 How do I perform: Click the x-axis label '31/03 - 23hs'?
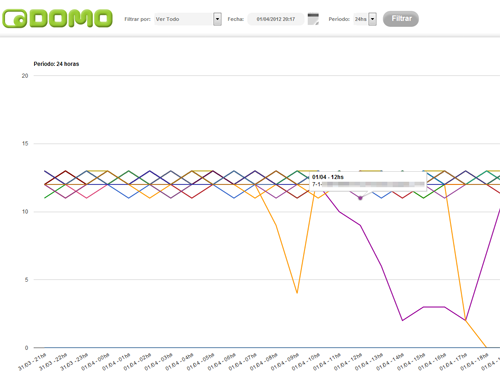click(74, 362)
